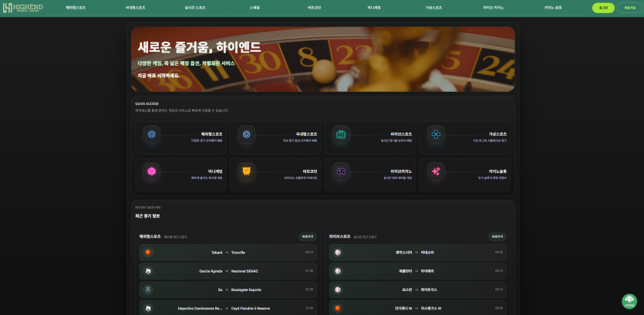
Task: Select the 해외형스포츠 quick access card title
Action: click(211, 134)
